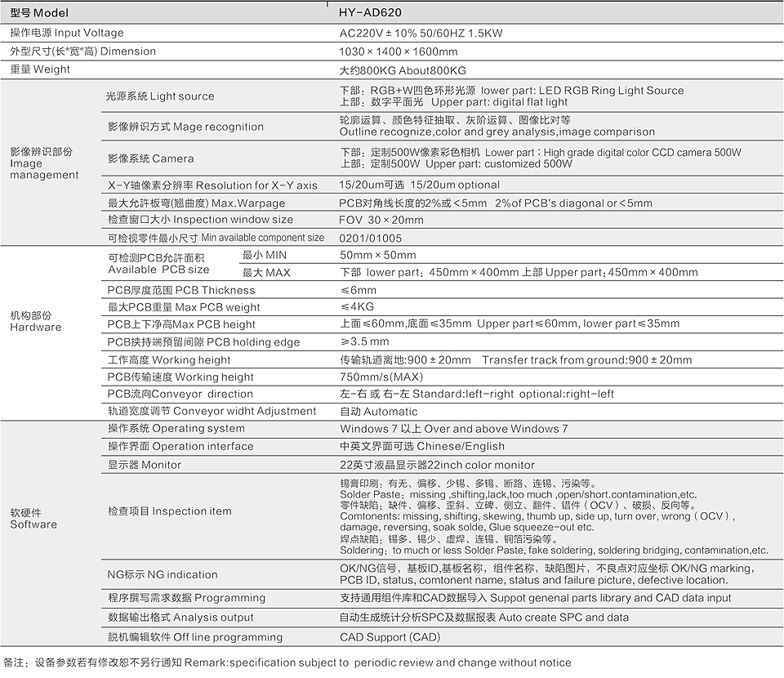This screenshot has height=678, width=784.
Task: Select the Solder Paste: missing, shifting line
Action: coord(518,495)
